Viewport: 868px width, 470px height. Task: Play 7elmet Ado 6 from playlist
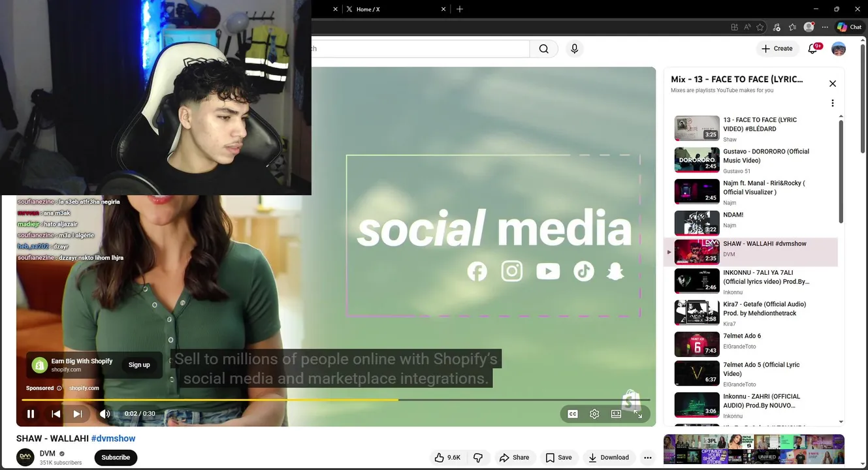click(750, 343)
